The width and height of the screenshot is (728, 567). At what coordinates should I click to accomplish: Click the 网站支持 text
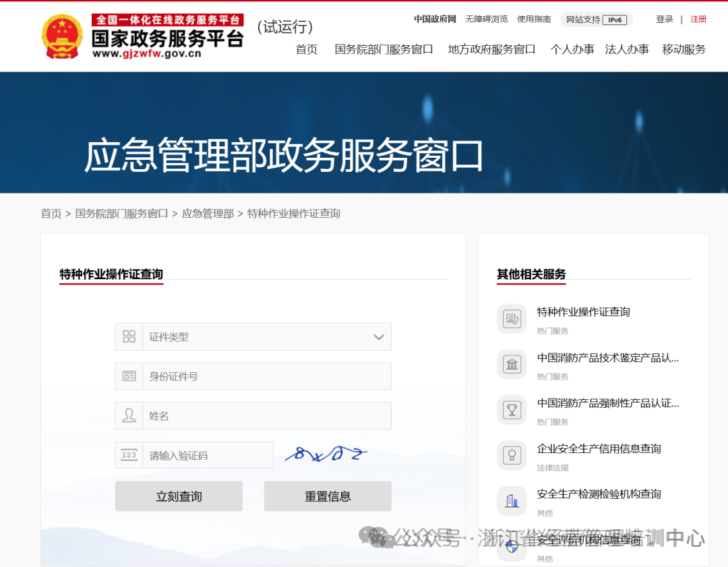point(582,20)
